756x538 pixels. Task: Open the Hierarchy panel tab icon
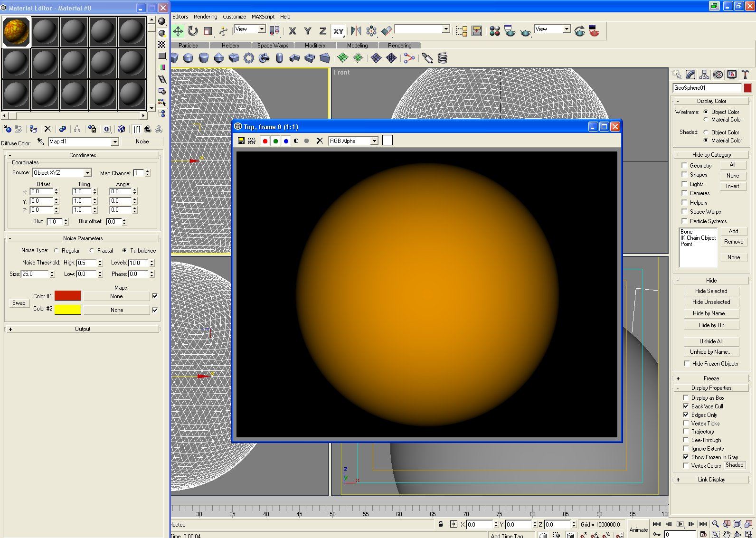(x=704, y=75)
